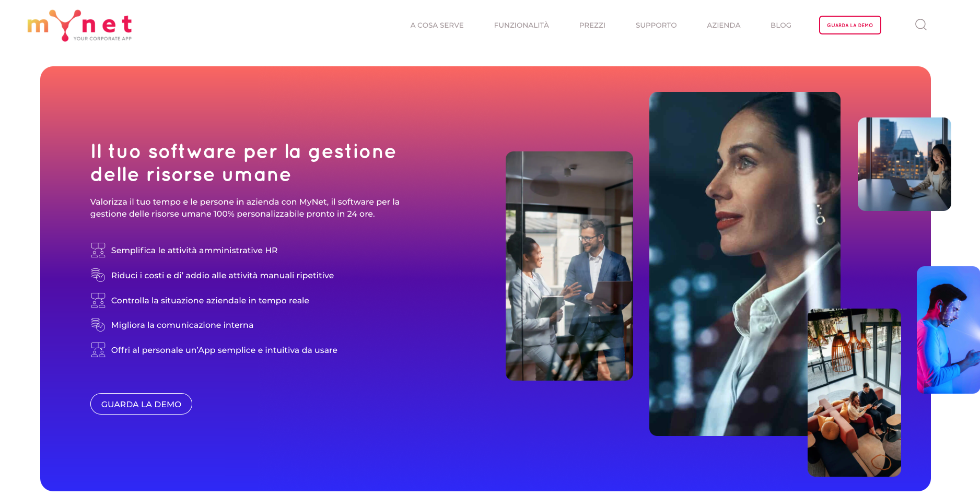Open the search magnifier icon
Image resolution: width=980 pixels, height=496 pixels.
click(920, 25)
